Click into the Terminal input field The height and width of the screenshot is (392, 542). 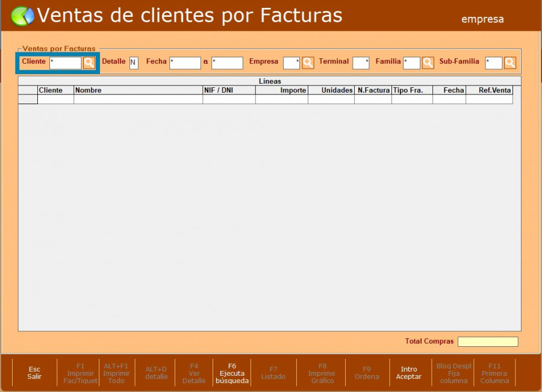pos(361,63)
